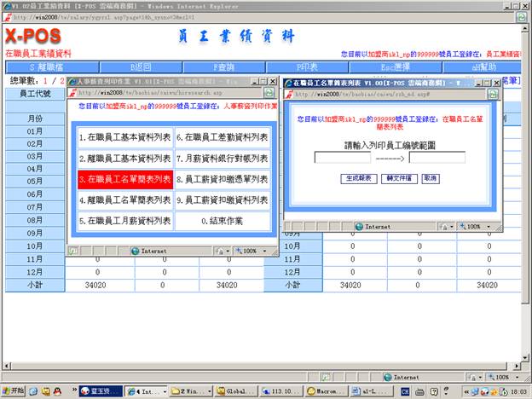Open the S離職檔 toolbar item
Viewport: 532px width, 399px height.
coord(44,66)
